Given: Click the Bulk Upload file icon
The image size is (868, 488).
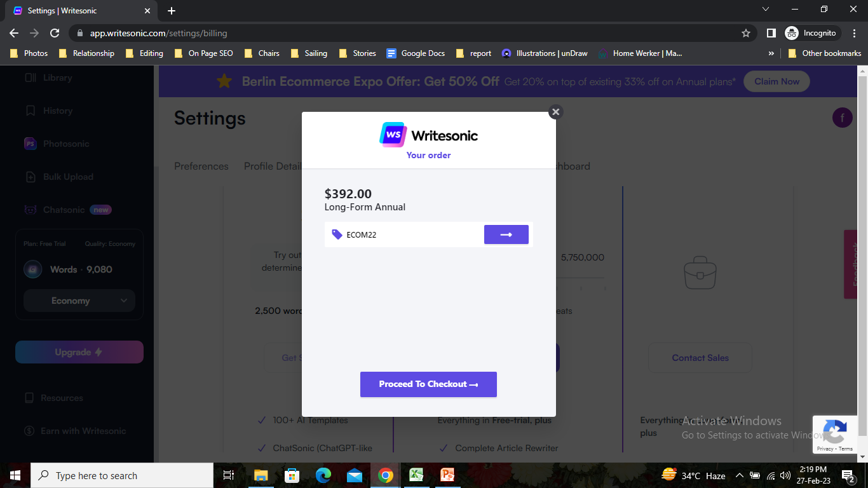Looking at the screenshot, I should (x=31, y=177).
